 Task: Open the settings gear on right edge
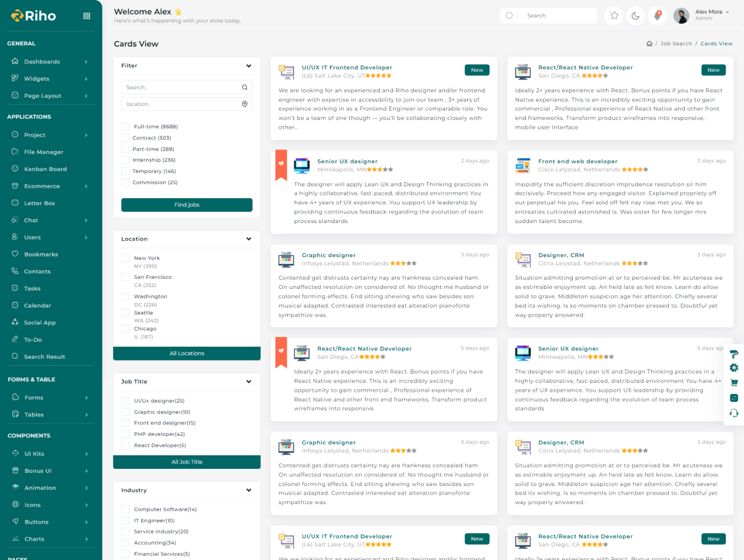733,368
